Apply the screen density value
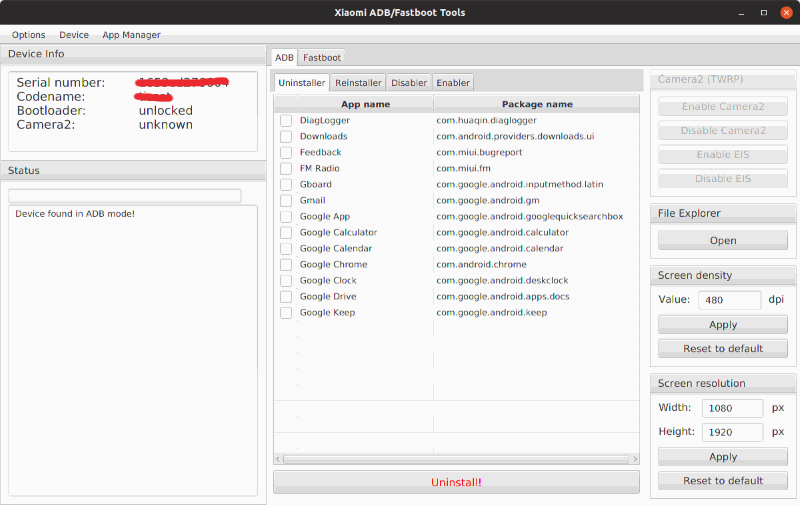The image size is (800, 505). pyautogui.click(x=723, y=324)
